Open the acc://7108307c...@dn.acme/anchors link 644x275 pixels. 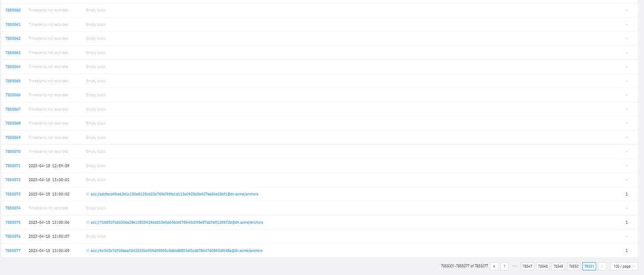tap(177, 222)
